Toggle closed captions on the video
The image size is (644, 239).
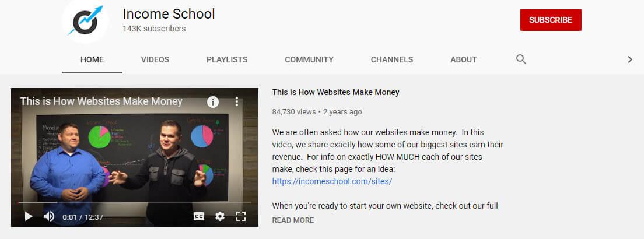[x=199, y=216]
